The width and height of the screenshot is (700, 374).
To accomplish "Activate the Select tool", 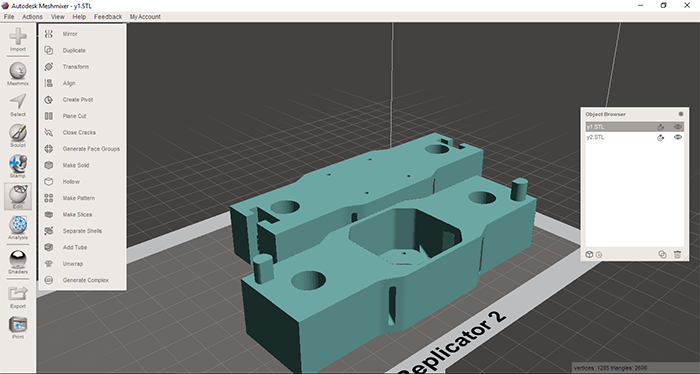I will [18, 105].
